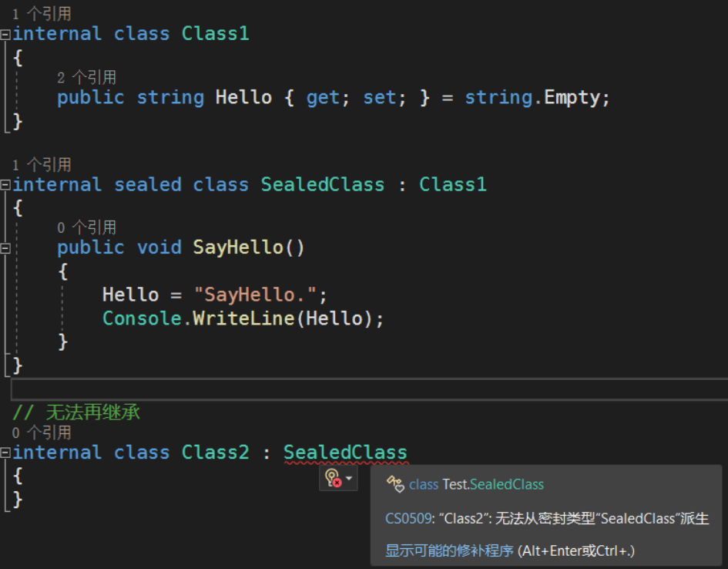Open the 2 个引用 CodeLens above Hello property

[x=86, y=77]
